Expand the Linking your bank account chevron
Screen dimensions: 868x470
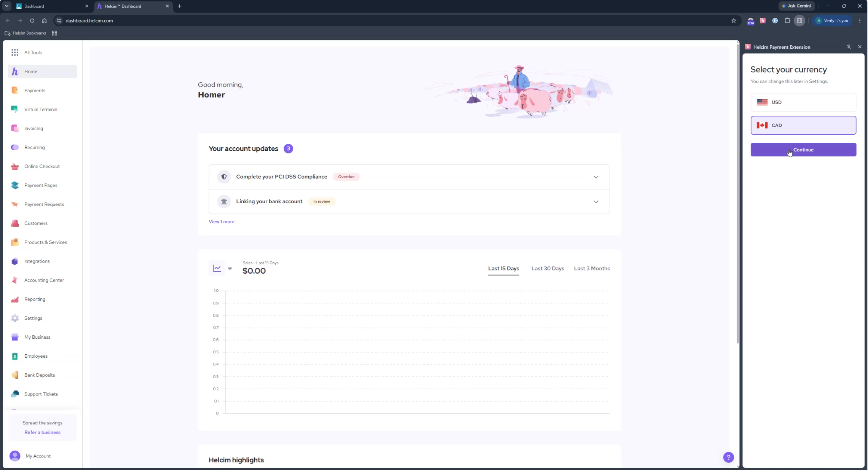click(x=596, y=202)
